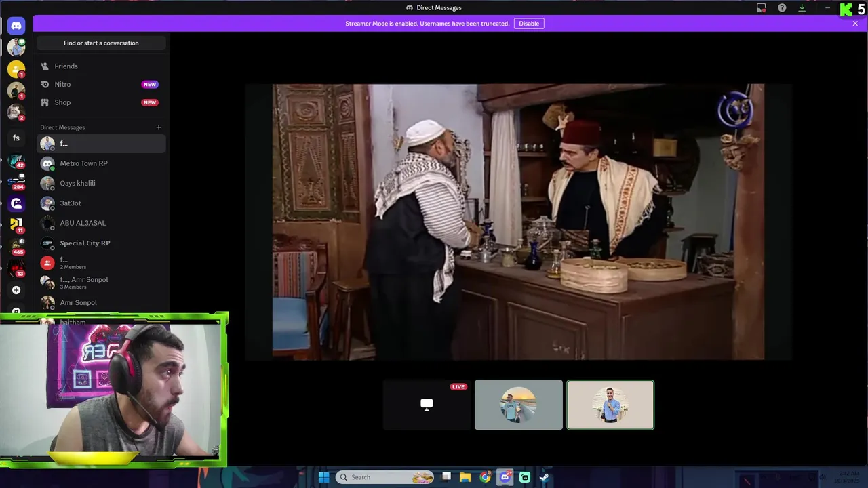Select the green-outlined speaking participant tile

(x=610, y=405)
